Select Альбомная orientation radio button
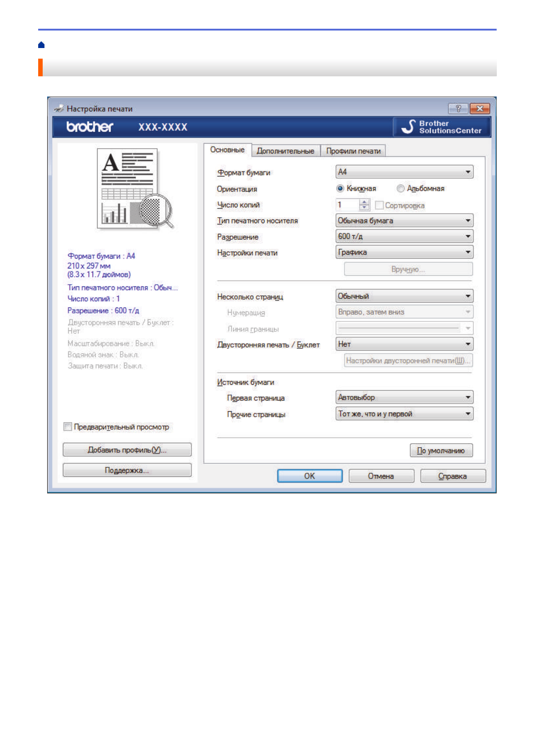Image resolution: width=535 pixels, height=756 pixels. pyautogui.click(x=400, y=189)
